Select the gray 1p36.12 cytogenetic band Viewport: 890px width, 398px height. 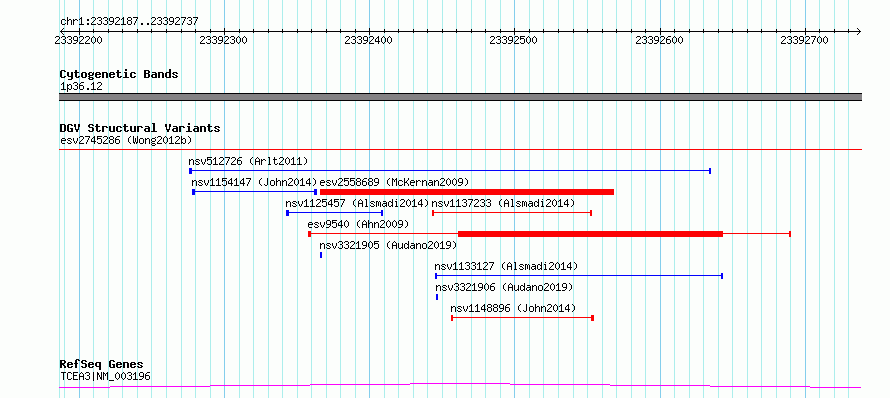(x=460, y=97)
